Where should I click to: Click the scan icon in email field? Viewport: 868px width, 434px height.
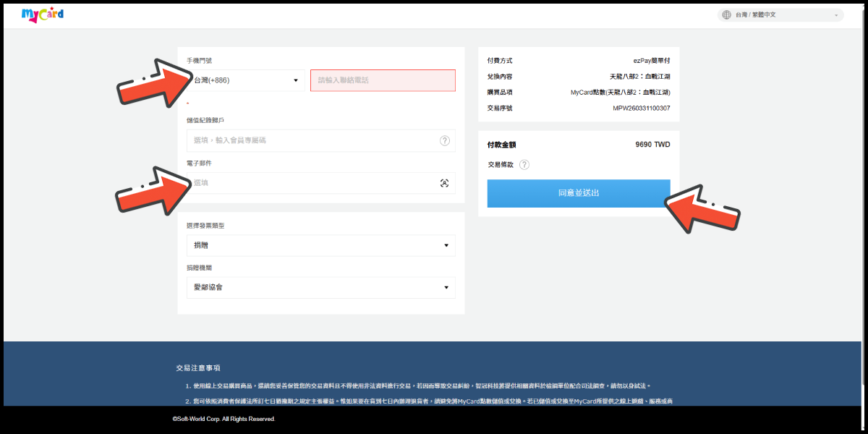[444, 183]
